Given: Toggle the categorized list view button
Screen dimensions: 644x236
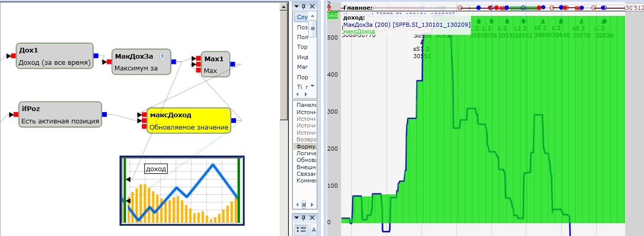Looking at the screenshot, I should point(301,229).
